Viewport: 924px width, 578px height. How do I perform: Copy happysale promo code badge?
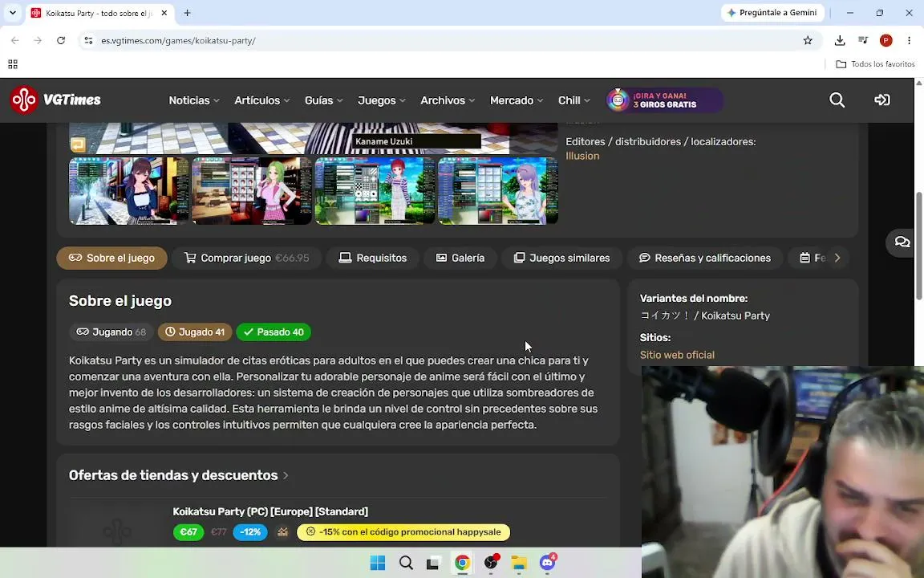403,532
